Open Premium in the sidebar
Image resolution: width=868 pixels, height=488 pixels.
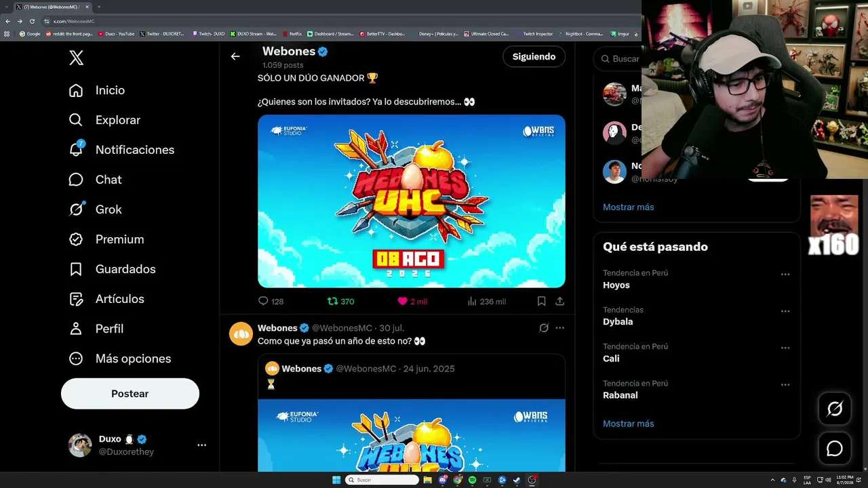click(106, 239)
